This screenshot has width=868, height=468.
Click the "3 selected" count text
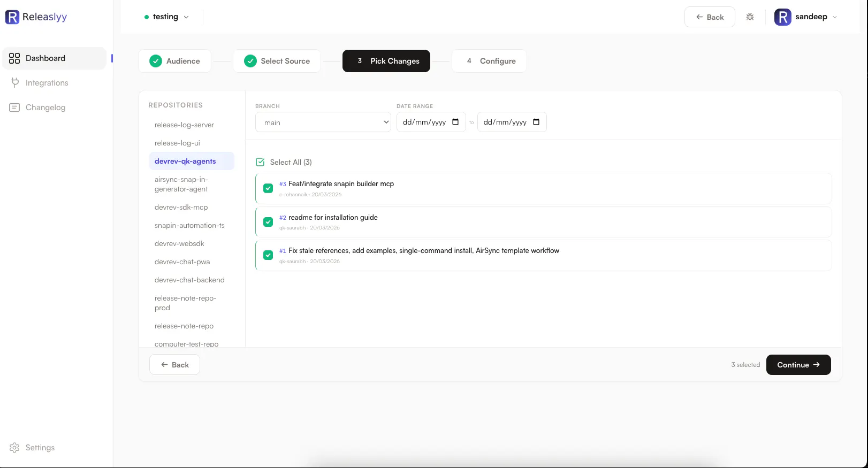pyautogui.click(x=745, y=365)
